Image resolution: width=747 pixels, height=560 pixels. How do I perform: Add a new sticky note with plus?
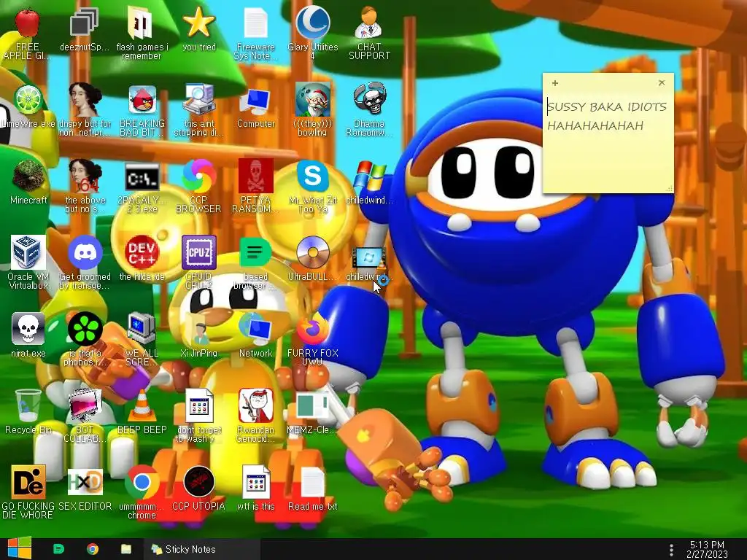555,83
